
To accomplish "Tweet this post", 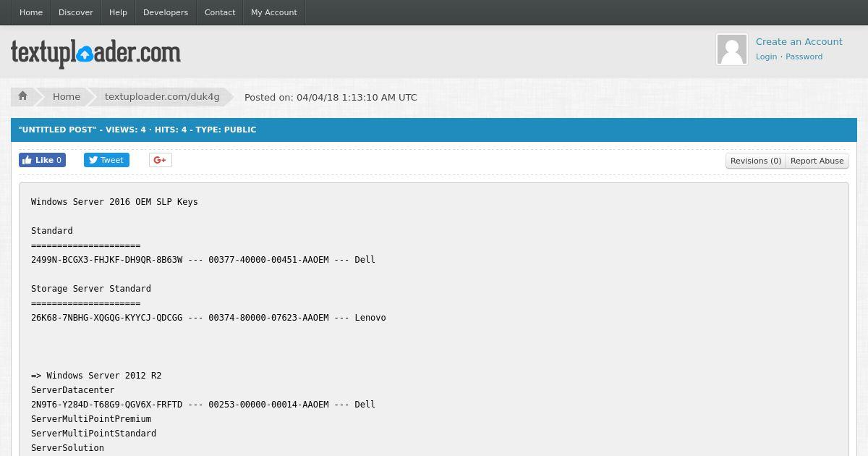I will (x=106, y=160).
